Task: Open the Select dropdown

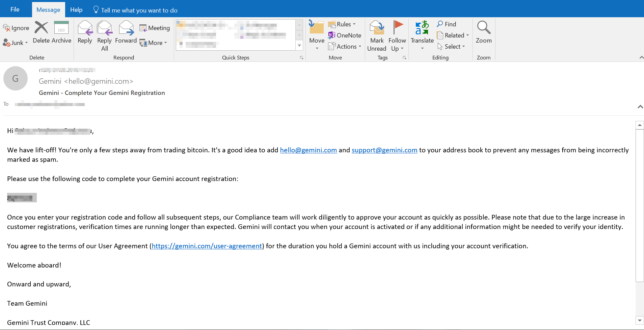Action: point(451,47)
